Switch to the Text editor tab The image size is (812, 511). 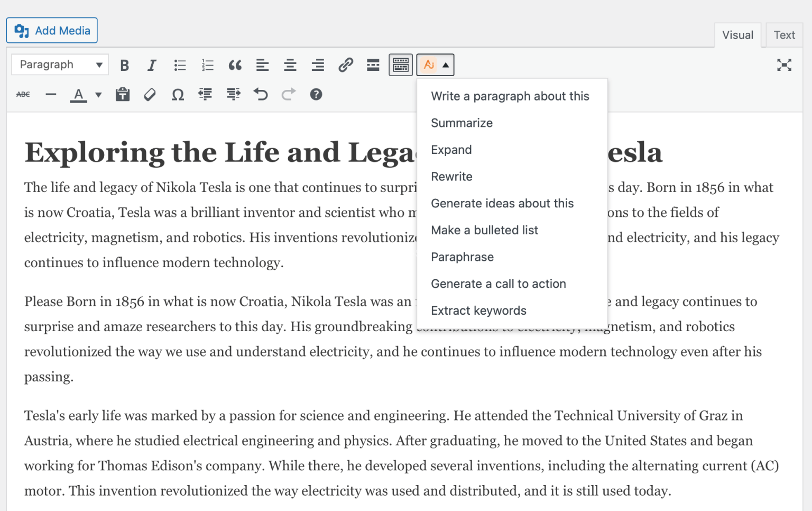tap(784, 35)
